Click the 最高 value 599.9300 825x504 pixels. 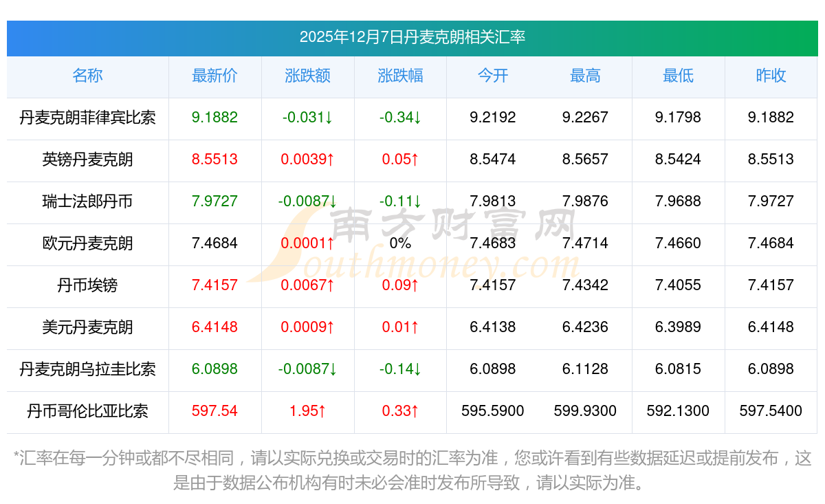point(585,411)
